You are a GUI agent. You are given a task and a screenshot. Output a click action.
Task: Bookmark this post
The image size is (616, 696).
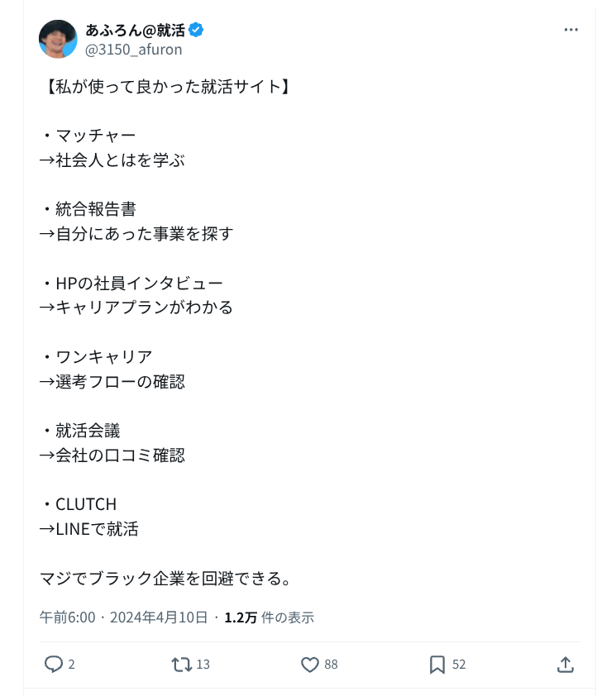tap(437, 665)
